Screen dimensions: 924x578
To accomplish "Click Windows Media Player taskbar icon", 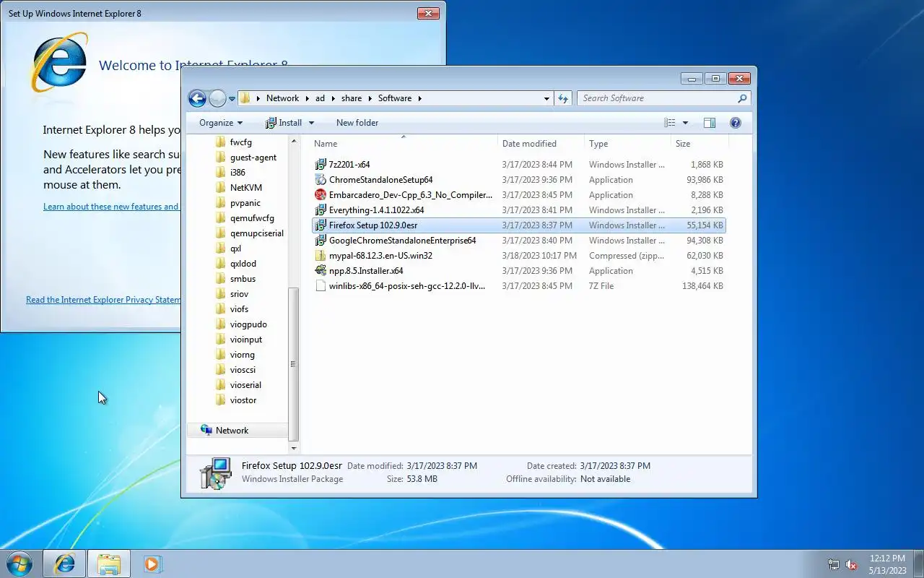I will coord(152,564).
